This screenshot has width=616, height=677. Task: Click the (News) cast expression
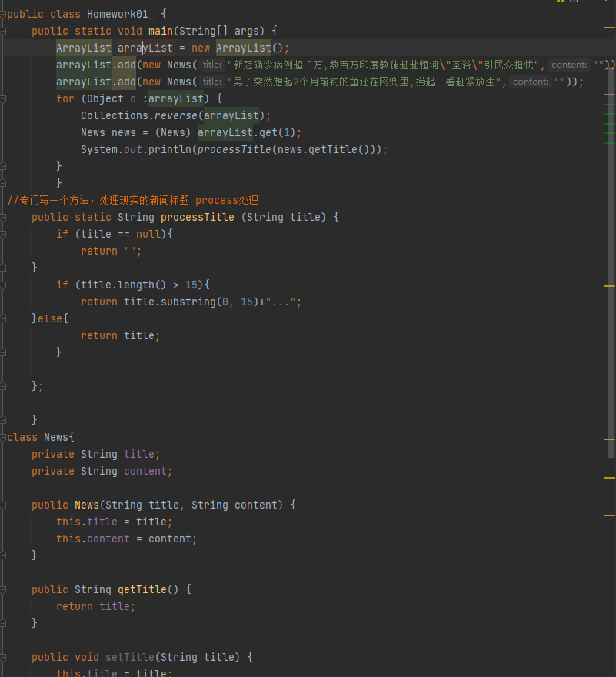pyautogui.click(x=173, y=132)
